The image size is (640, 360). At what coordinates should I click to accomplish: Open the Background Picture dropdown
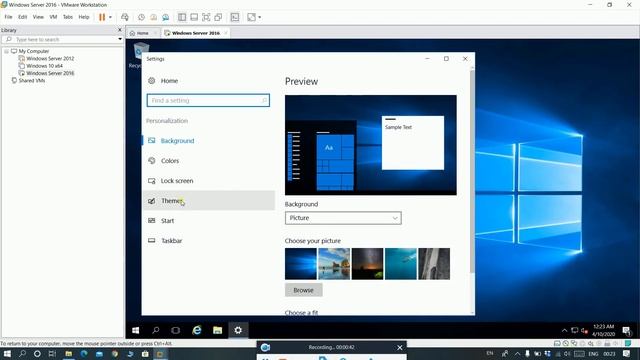click(x=343, y=218)
